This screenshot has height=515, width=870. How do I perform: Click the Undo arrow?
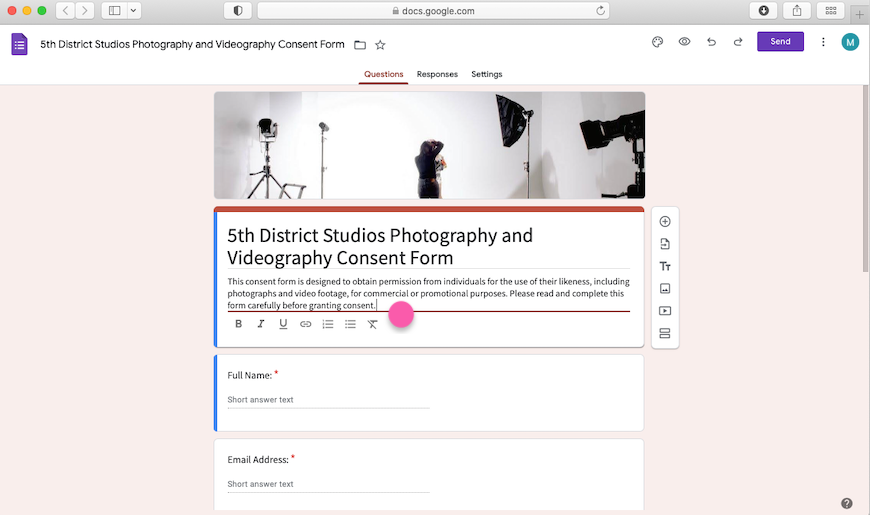(711, 42)
